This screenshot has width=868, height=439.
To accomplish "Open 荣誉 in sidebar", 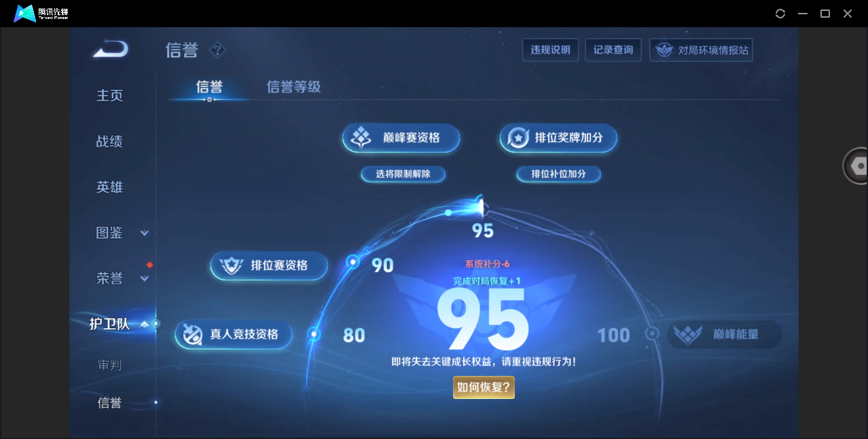I will click(110, 279).
